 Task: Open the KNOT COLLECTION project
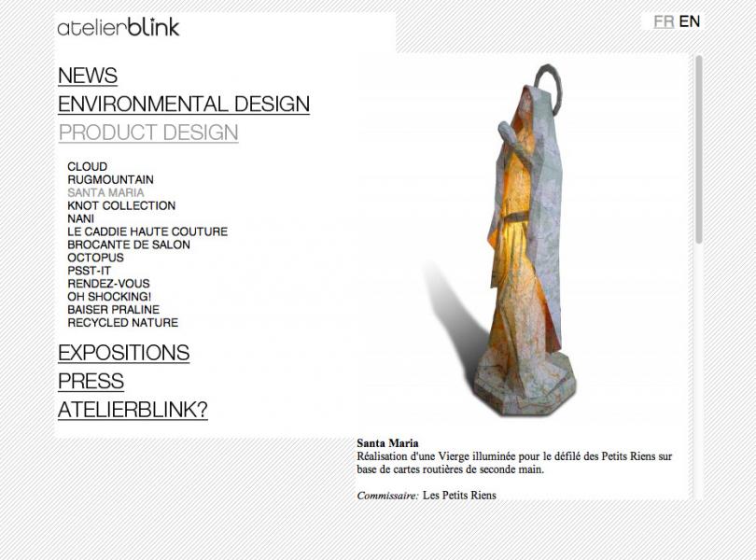(x=121, y=205)
